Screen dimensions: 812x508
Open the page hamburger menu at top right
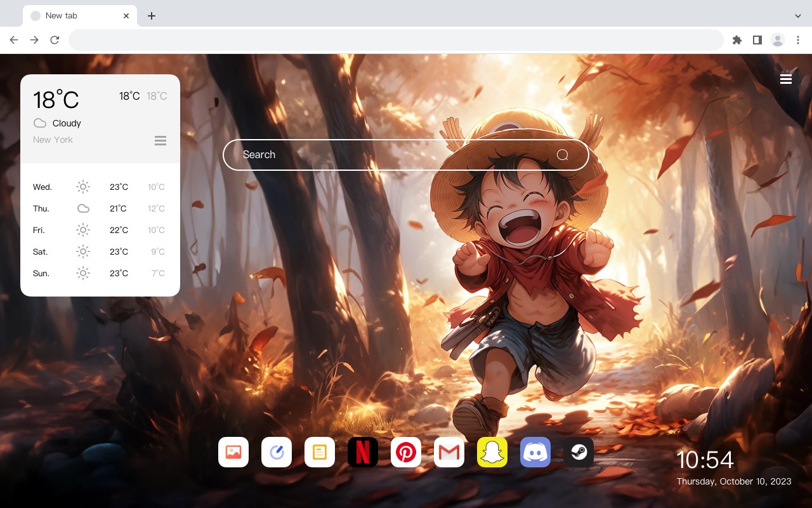tap(786, 79)
